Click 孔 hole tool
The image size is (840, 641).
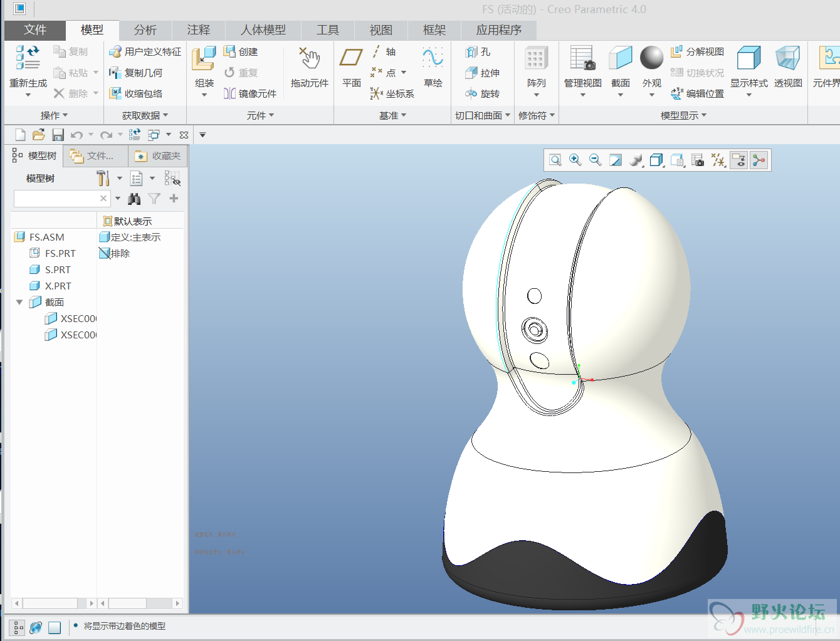tap(478, 52)
